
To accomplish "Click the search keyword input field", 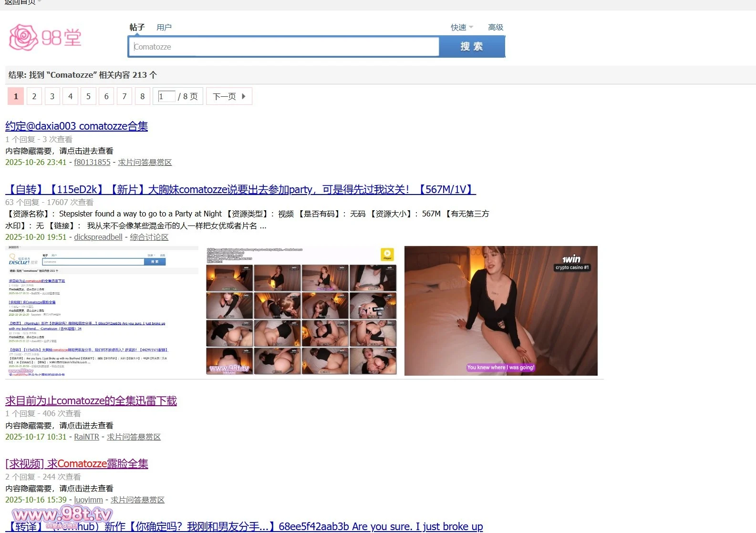I will (x=284, y=47).
